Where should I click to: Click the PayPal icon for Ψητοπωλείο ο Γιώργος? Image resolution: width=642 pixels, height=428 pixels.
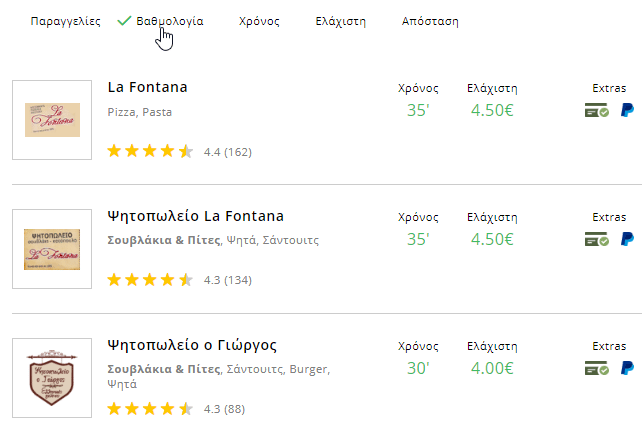[627, 368]
